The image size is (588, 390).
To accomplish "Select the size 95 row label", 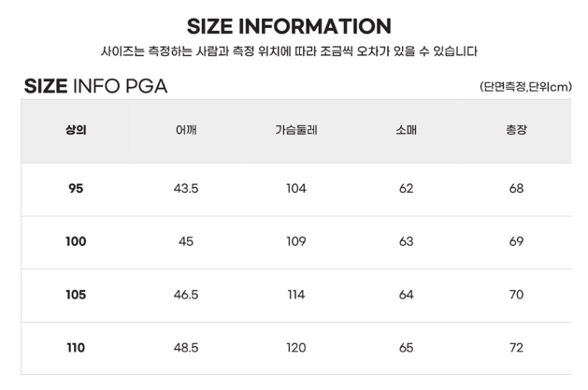I will (77, 188).
